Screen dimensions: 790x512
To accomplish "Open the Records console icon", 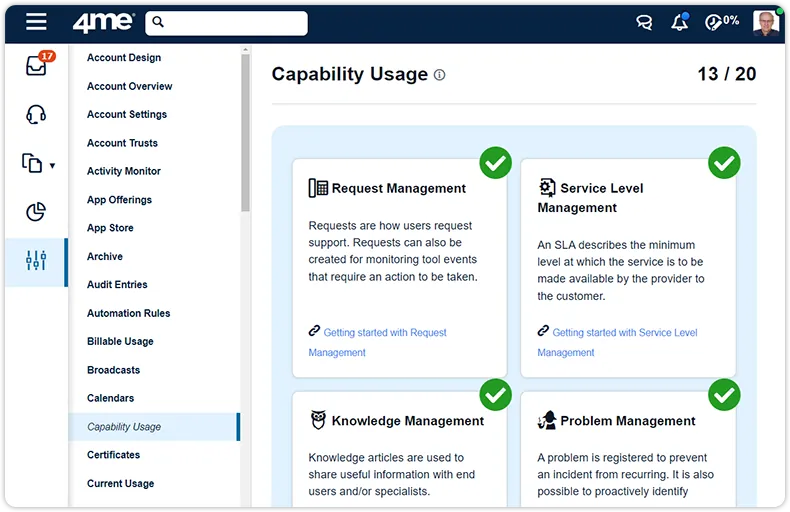I will (32, 163).
